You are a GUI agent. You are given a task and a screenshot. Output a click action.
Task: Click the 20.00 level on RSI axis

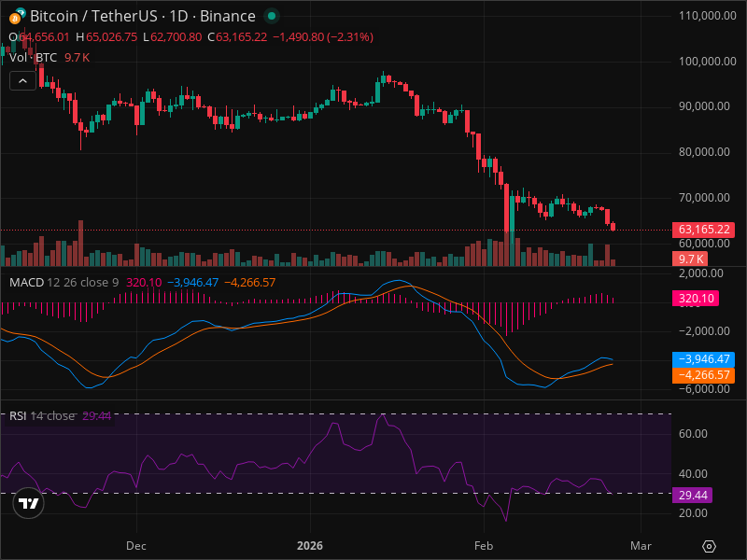(x=693, y=513)
